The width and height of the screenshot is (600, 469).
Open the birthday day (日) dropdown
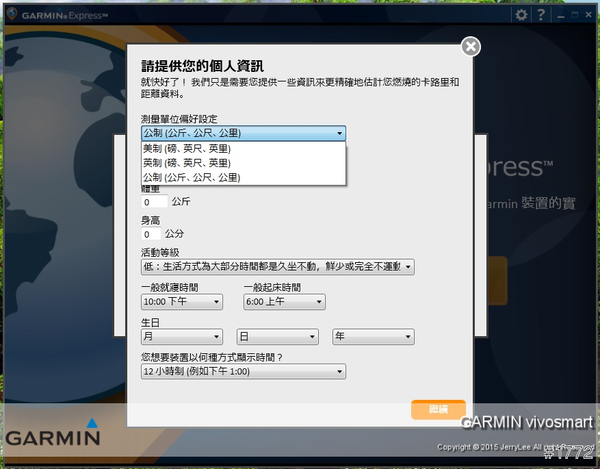tap(277, 337)
